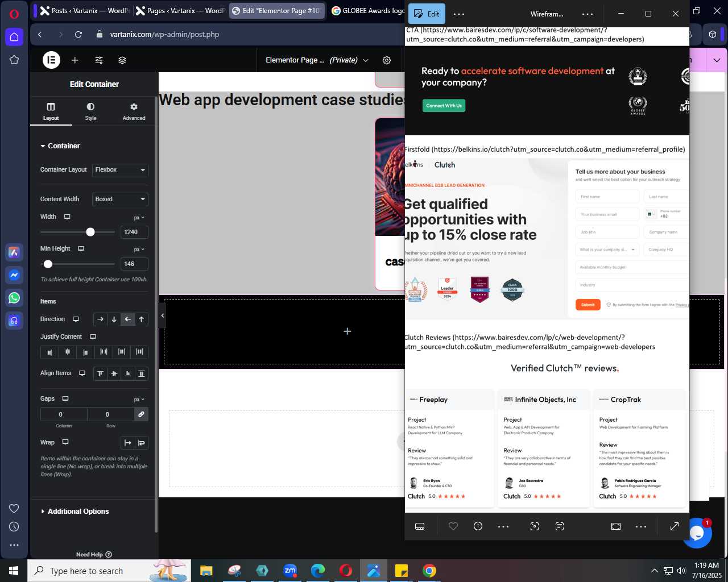Adjust the Width slider handle

click(90, 232)
